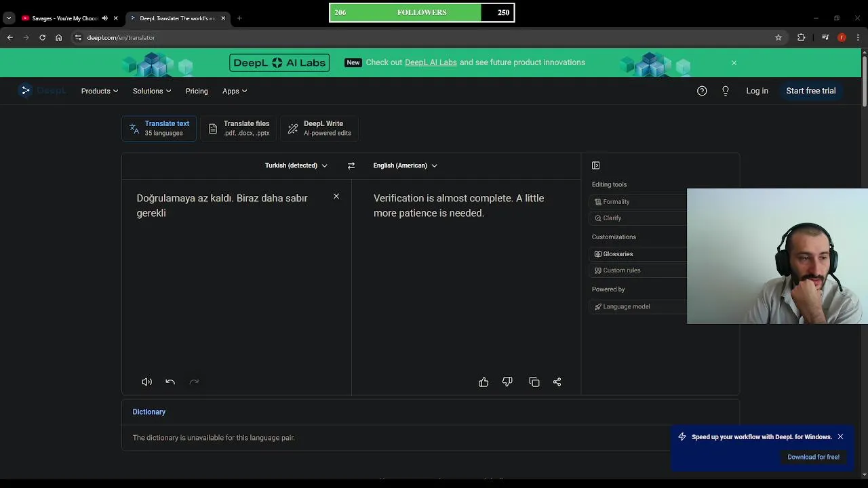Expand the Products menu

pyautogui.click(x=100, y=91)
